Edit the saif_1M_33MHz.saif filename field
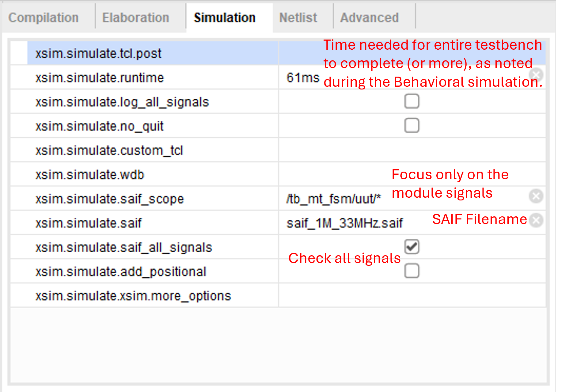This screenshot has width=573, height=392. click(x=412, y=223)
